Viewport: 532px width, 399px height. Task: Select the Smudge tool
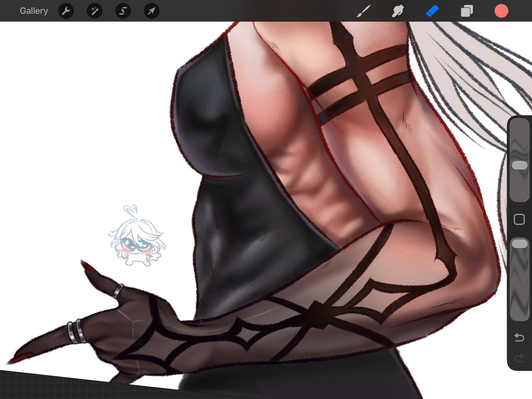pyautogui.click(x=398, y=11)
